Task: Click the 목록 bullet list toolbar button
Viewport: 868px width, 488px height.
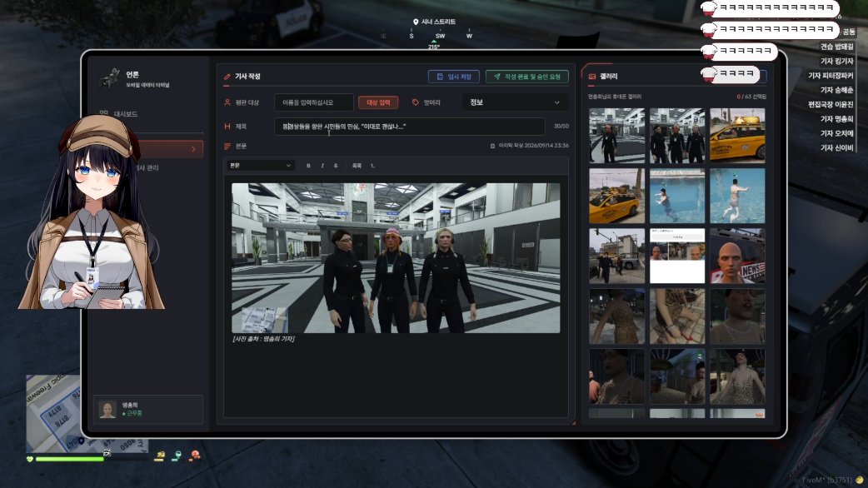Action: point(357,166)
